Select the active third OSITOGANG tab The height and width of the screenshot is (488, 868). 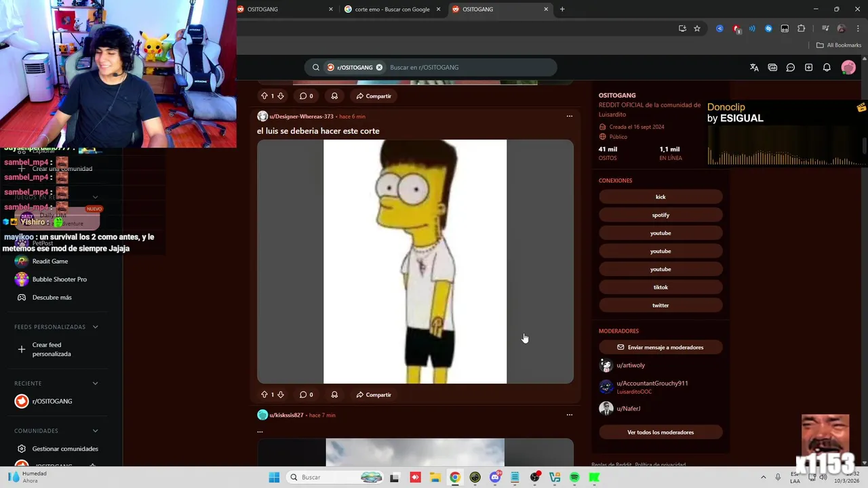499,9
